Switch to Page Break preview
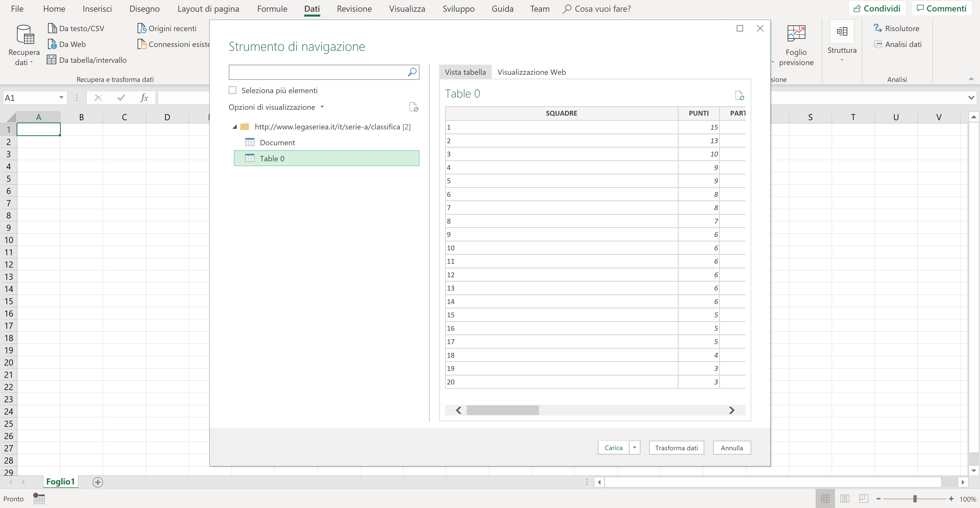Viewport: 980px width, 508px height. (x=864, y=499)
